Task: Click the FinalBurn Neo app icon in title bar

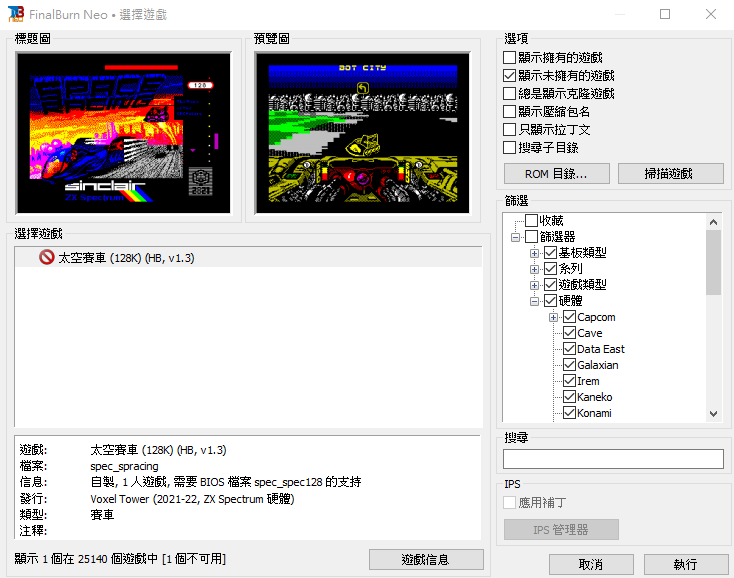Action: point(15,14)
